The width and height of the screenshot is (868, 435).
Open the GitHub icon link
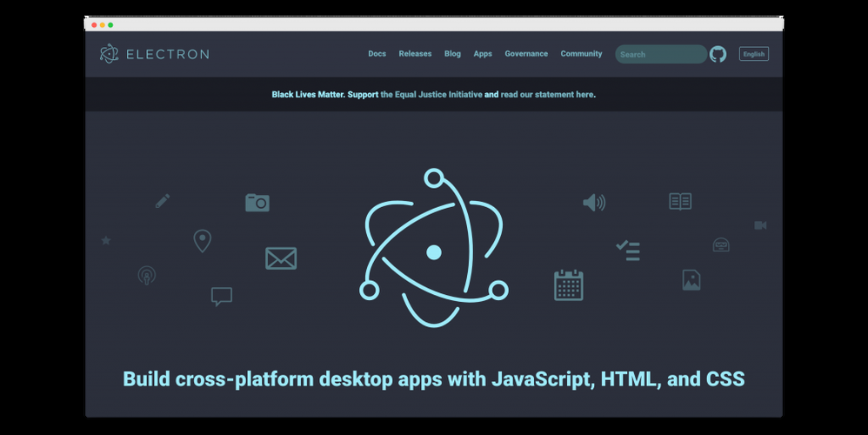tap(718, 54)
